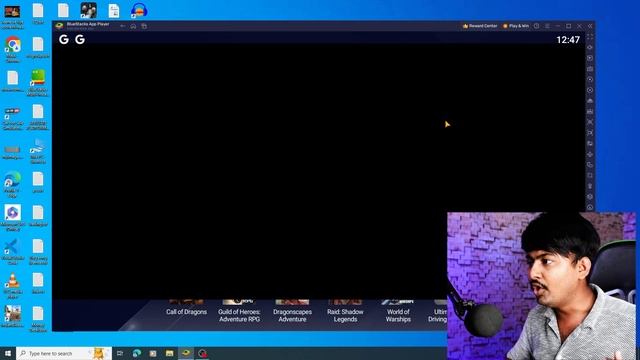Open BlueStacks hamburger menu
Viewport: 640px width, 360px height.
(547, 26)
